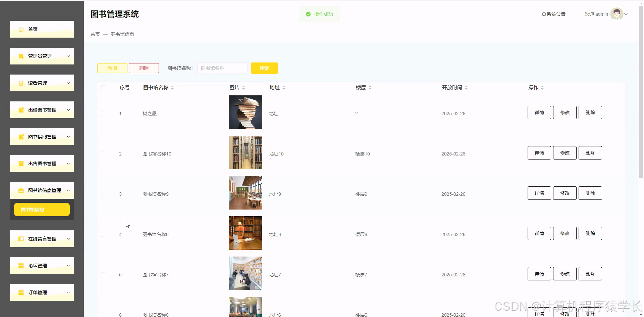The width and height of the screenshot is (644, 317).
Task: Click the 论坛管理 grid icon
Action: [21, 265]
